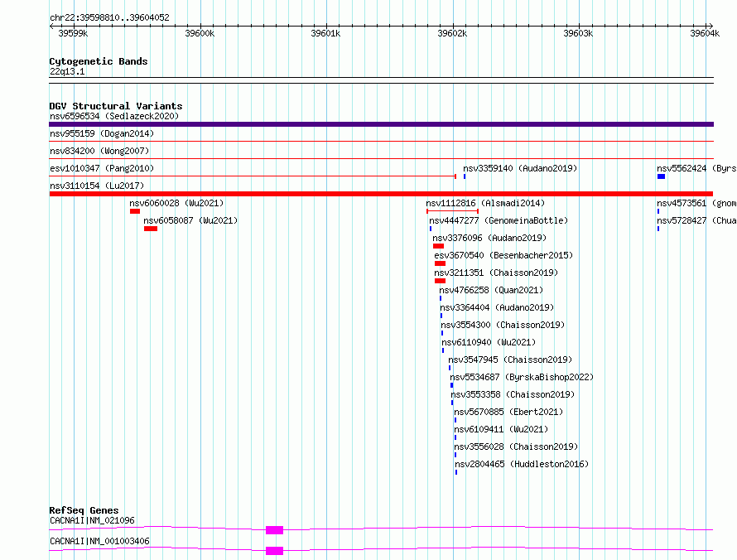Click the CACNA1I|NM_021096 gene label
The width and height of the screenshot is (737, 560).
point(92,520)
